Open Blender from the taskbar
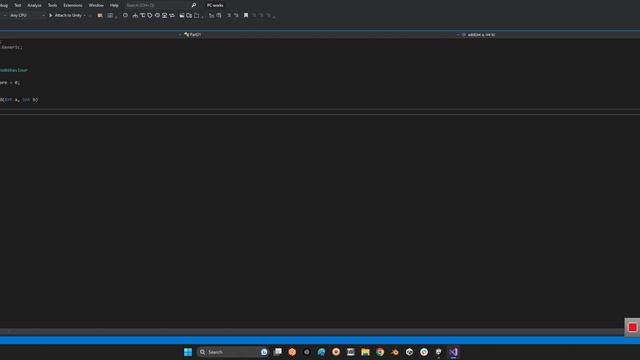 395,352
